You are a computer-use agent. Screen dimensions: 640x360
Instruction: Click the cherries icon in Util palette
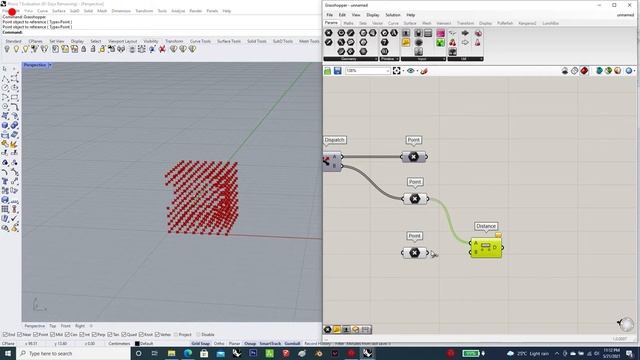click(453, 42)
